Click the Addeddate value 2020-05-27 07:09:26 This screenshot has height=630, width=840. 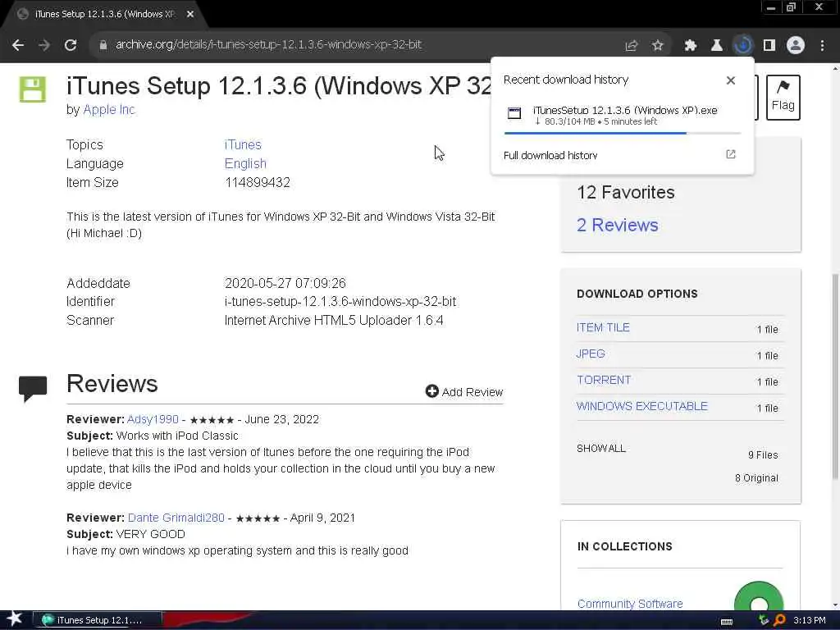coord(285,283)
